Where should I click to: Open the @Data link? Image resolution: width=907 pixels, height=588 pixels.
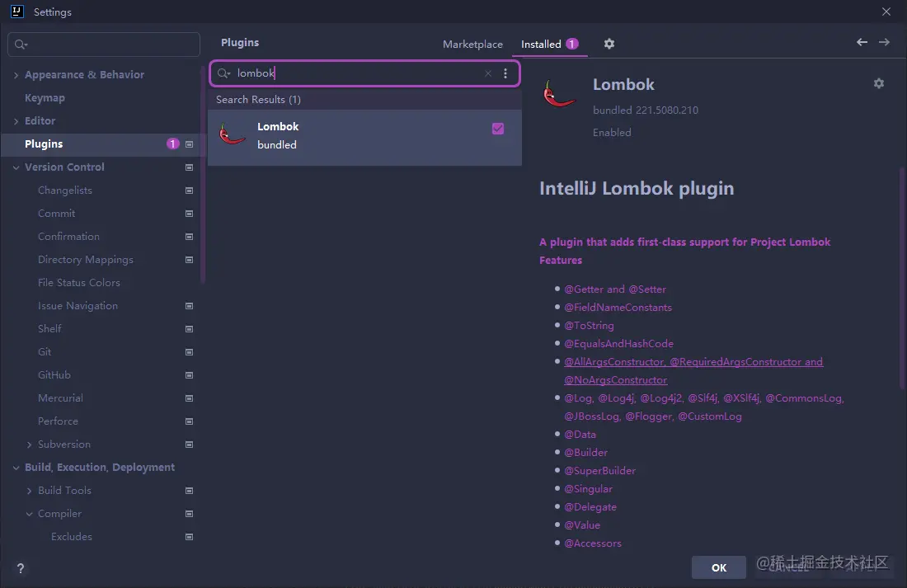click(580, 434)
